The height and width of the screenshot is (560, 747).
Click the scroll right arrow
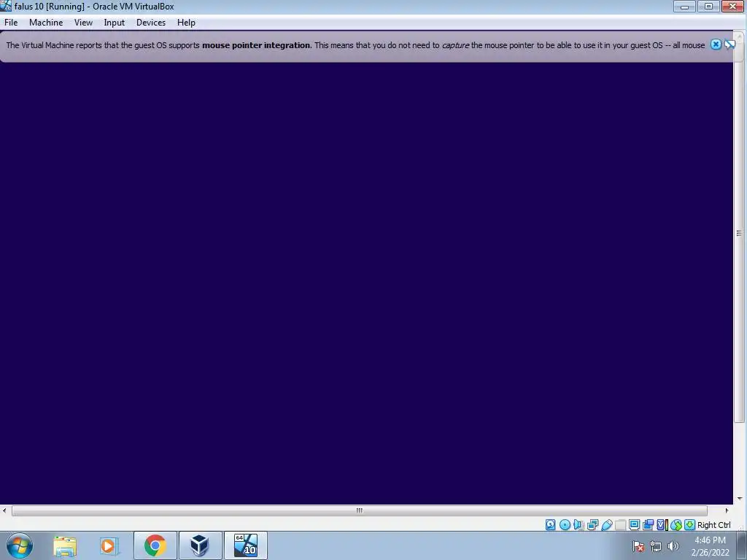tap(727, 510)
